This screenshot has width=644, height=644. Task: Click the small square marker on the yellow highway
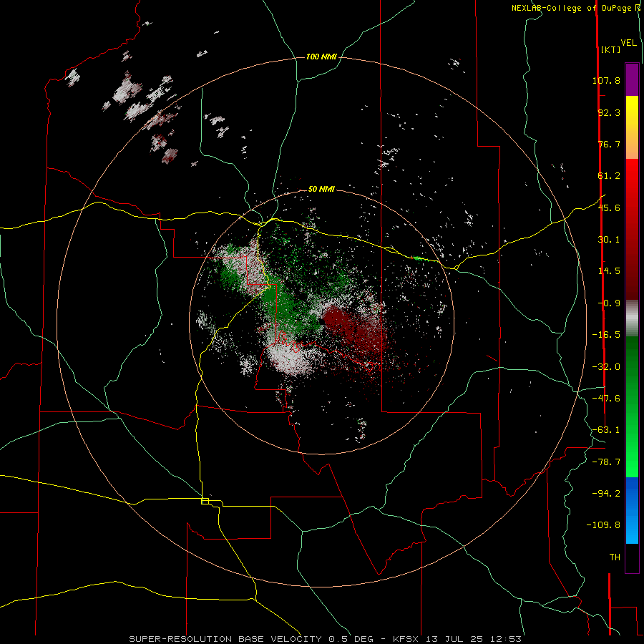pos(205,501)
